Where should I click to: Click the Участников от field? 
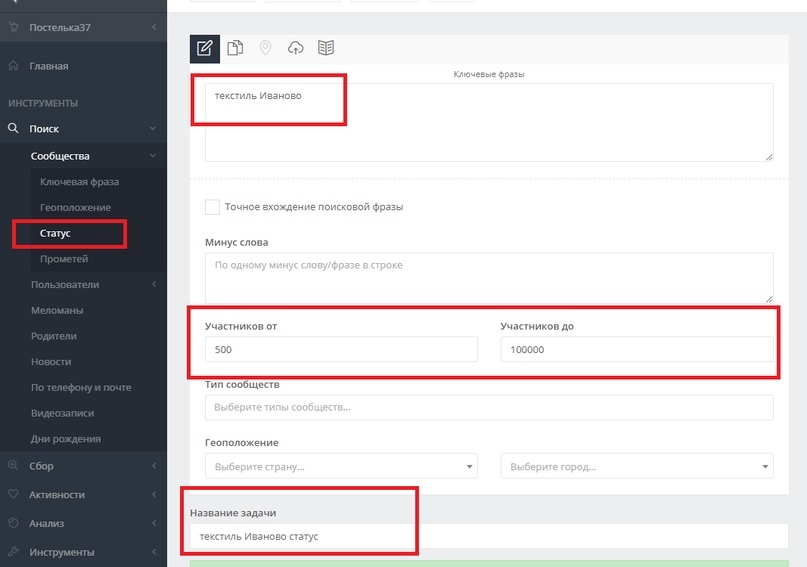pos(341,349)
